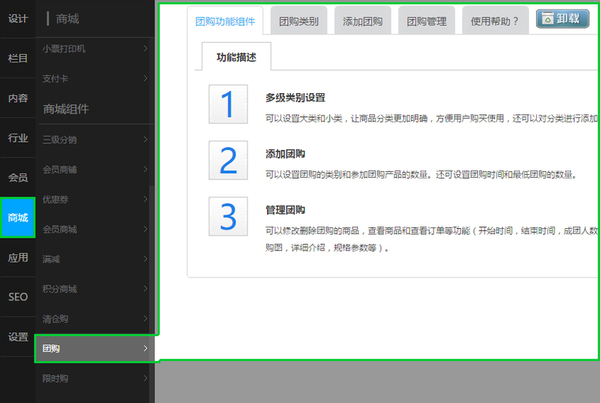
Task: Click the 管理团购 heading
Action: coord(285,210)
